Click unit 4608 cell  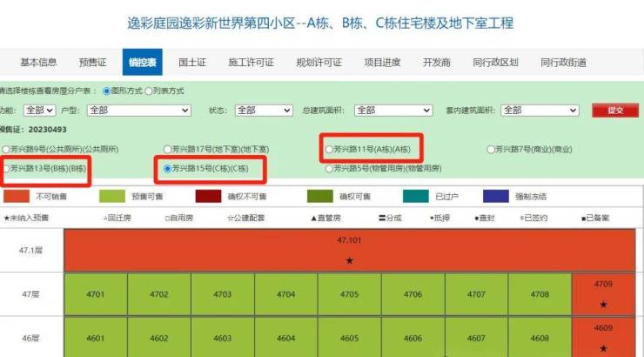540,338
